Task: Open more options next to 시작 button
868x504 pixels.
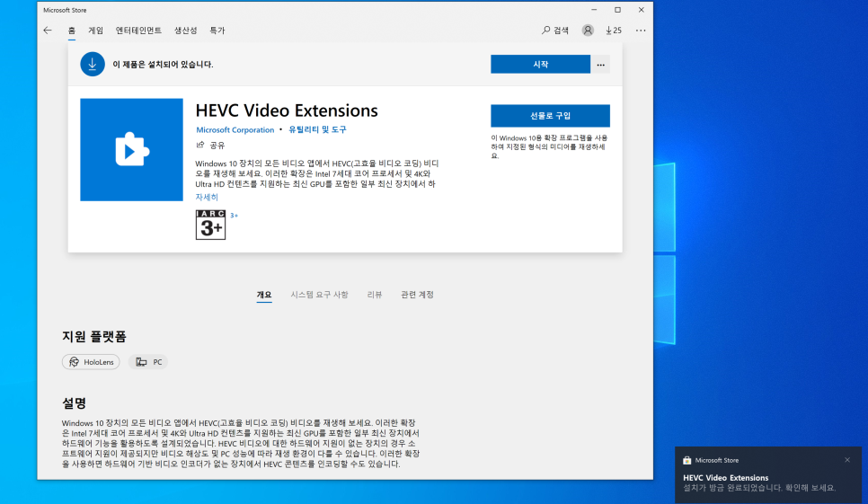Action: click(x=600, y=65)
